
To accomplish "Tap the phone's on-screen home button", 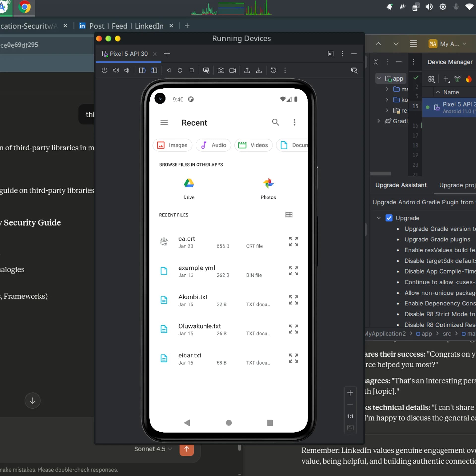I will [229, 423].
